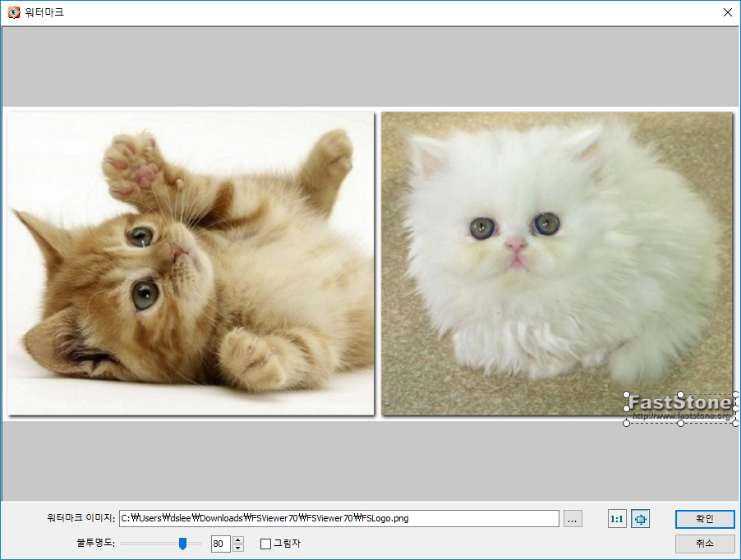Click the orange kitten preview image

click(x=191, y=263)
